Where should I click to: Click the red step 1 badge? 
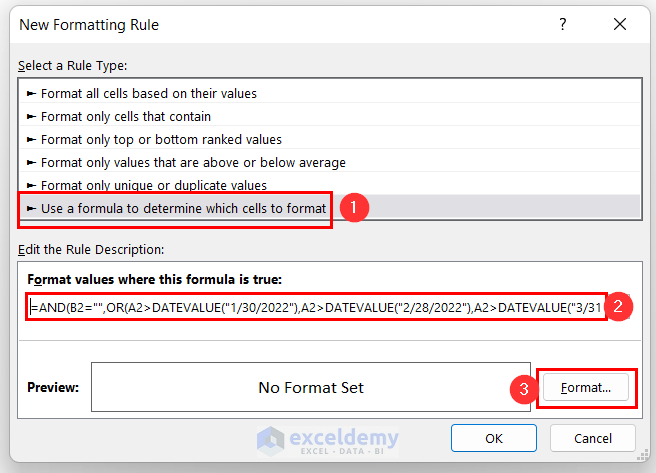pyautogui.click(x=354, y=208)
